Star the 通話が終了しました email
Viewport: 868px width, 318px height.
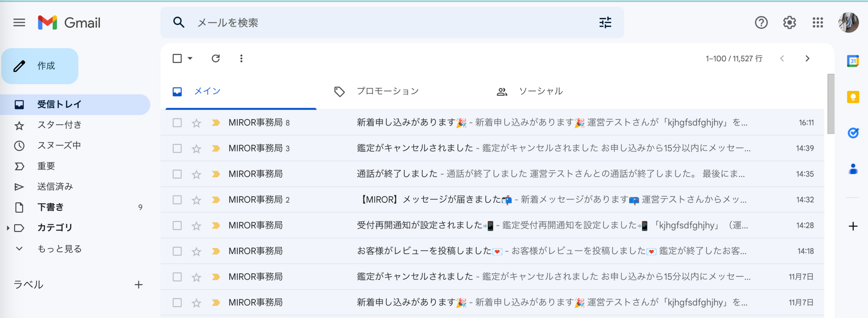coord(197,174)
